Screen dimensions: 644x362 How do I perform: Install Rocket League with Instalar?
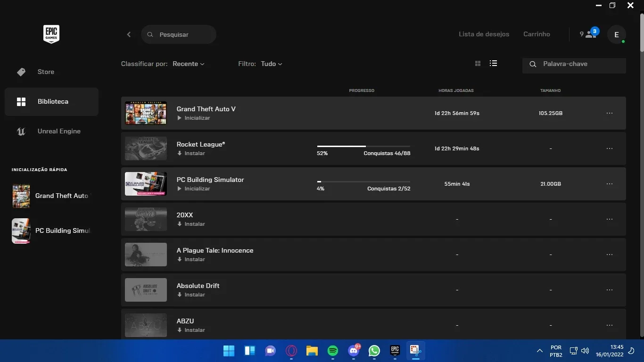191,153
